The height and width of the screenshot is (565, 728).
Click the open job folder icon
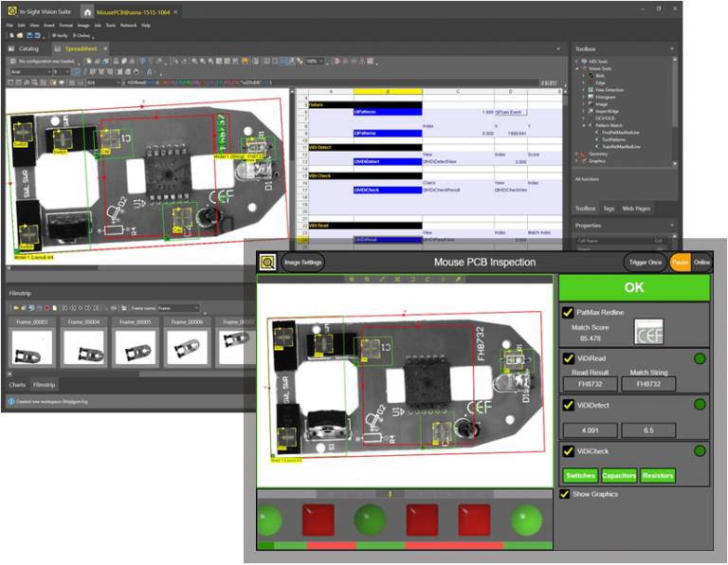coord(20,35)
